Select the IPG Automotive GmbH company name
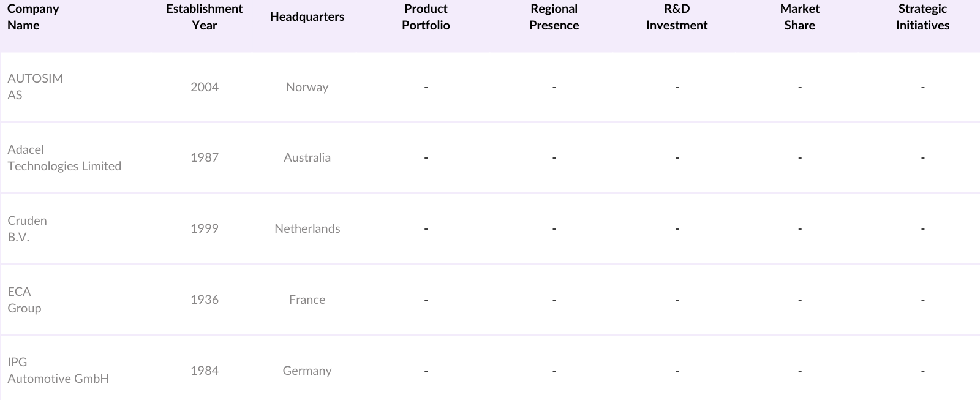The height and width of the screenshot is (400, 980). coord(58,370)
